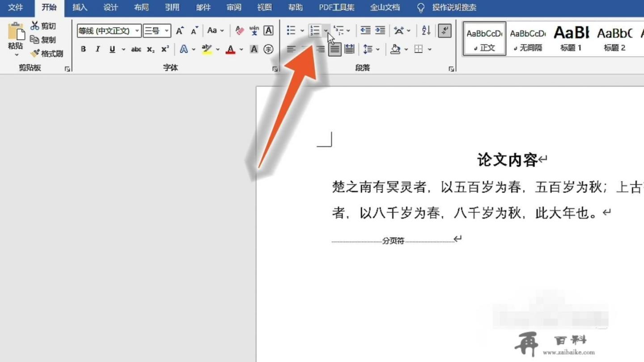
Task: Switch to the 布局 (Layout) tab
Action: tap(141, 8)
